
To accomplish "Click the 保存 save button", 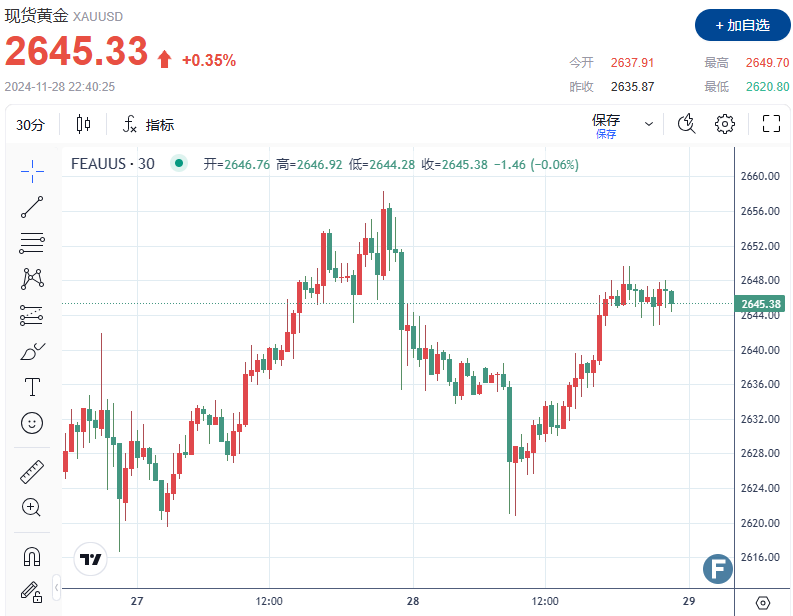I will click(606, 124).
